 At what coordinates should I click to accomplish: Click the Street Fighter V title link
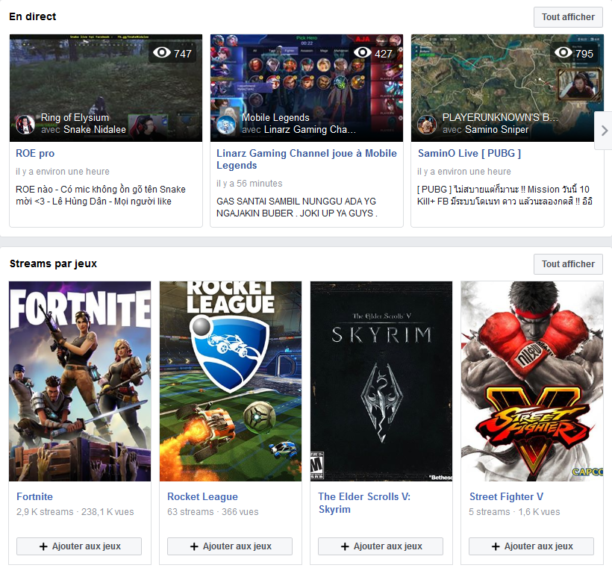(x=506, y=497)
